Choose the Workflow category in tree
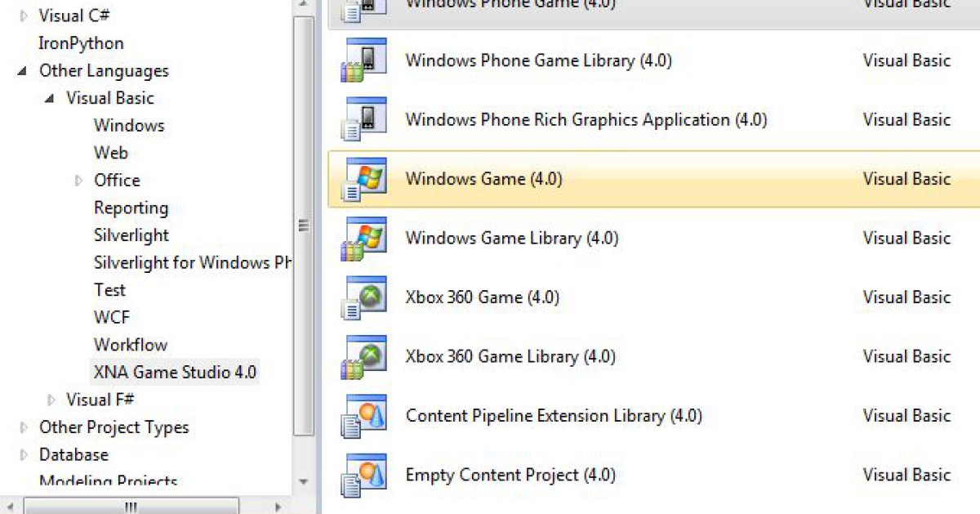 coord(130,345)
